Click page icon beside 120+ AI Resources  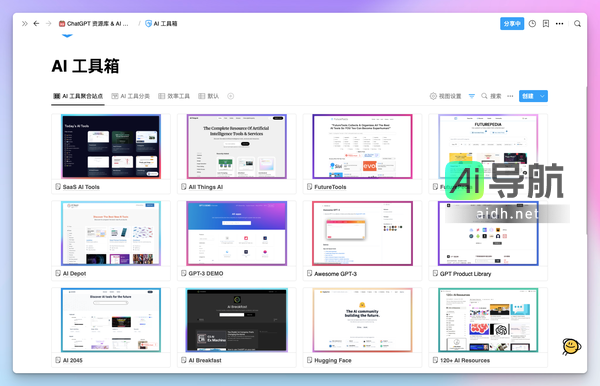435,360
